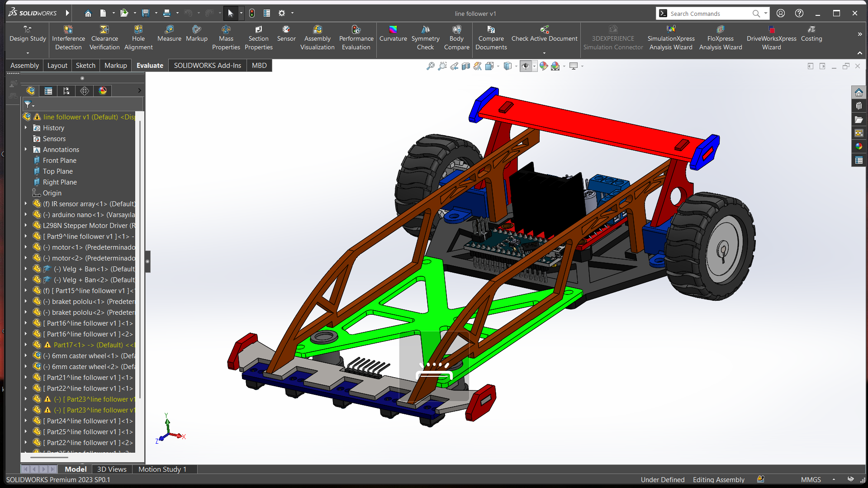
Task: Expand the IR sensor array component
Action: (26, 204)
